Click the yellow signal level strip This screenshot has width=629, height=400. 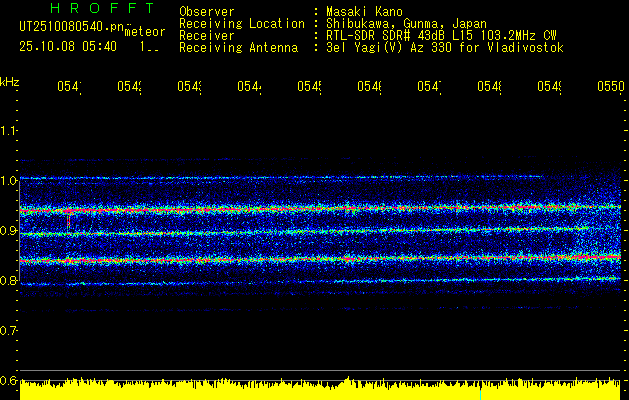coord(320,390)
